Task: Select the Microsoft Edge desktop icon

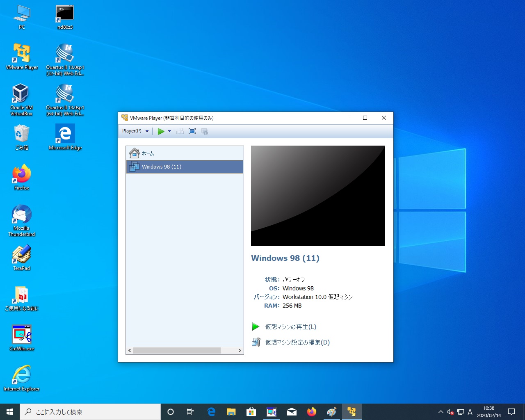Action: (x=65, y=137)
